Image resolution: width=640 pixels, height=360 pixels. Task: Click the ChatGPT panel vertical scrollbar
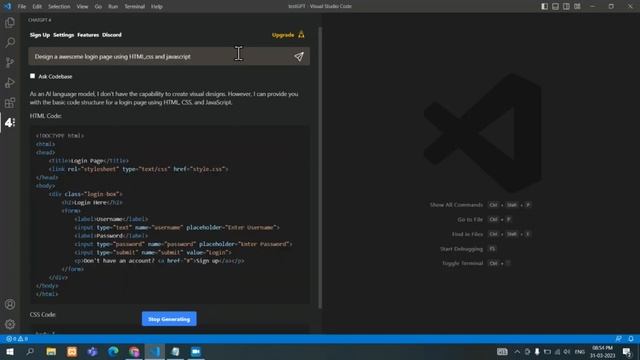tap(320, 167)
